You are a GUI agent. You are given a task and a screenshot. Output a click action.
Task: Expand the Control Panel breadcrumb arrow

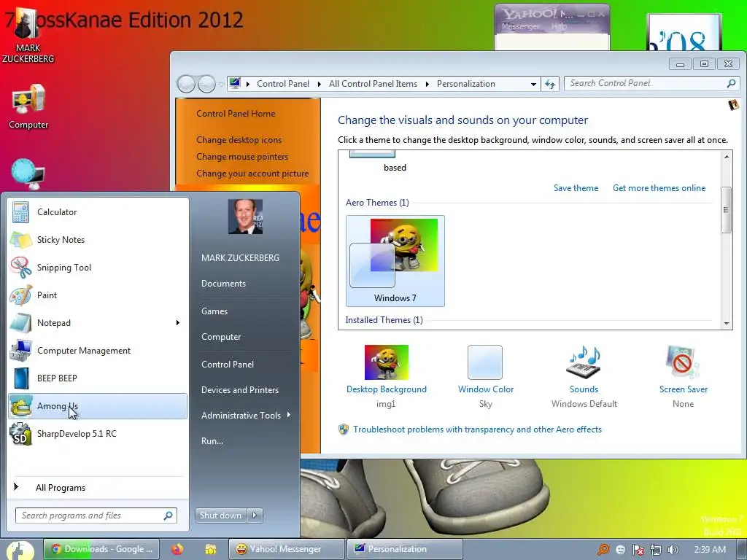click(x=320, y=85)
